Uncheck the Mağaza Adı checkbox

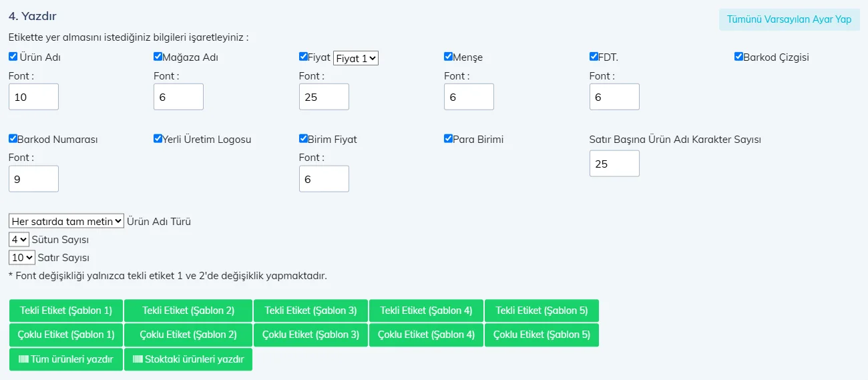coord(158,57)
